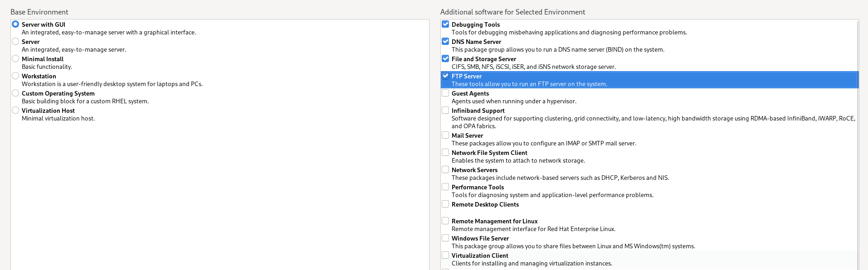The width and height of the screenshot is (868, 270).
Task: Disable the DNS Name Server checkbox
Action: 445,42
